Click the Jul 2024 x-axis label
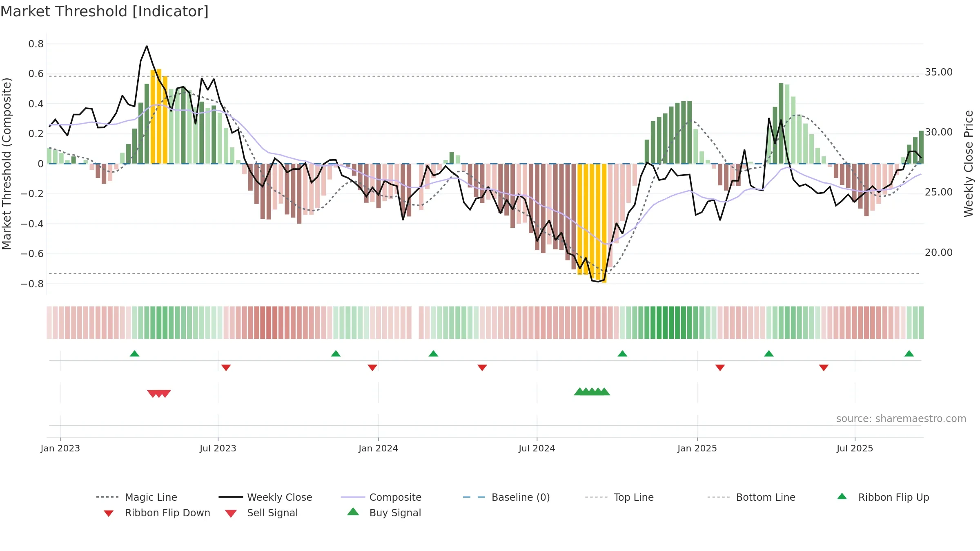The height and width of the screenshot is (551, 980). [537, 448]
